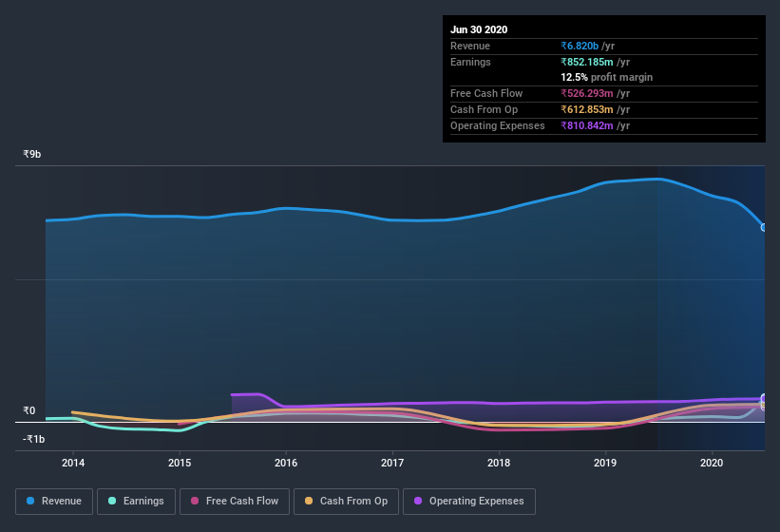Click the Operating Expenses label in tooltip
Image resolution: width=780 pixels, height=532 pixels.
[498, 125]
